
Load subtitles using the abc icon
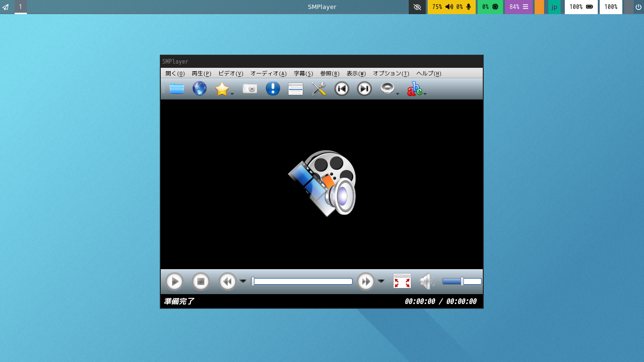click(x=414, y=90)
